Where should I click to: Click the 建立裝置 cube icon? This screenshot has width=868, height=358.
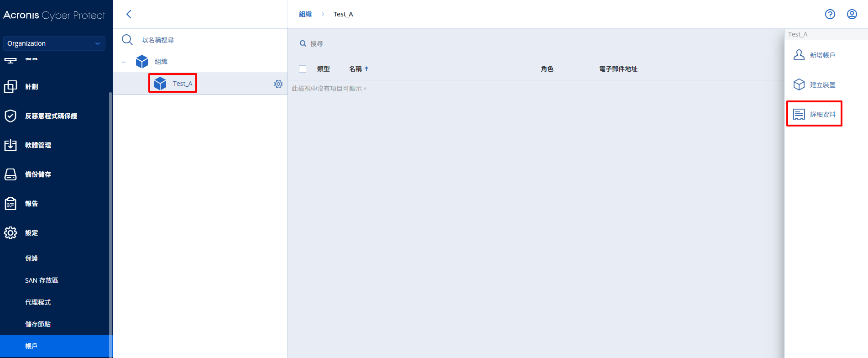[799, 85]
